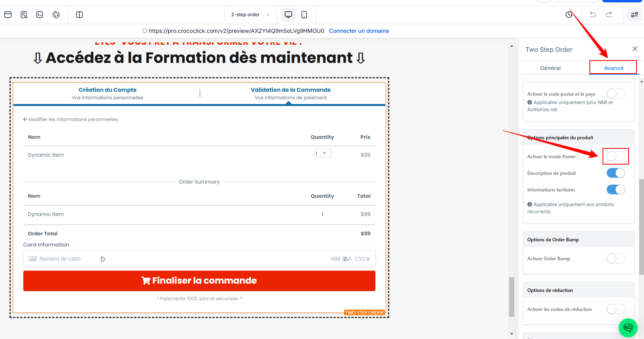Switch to the Général tab
644x339 pixels.
point(550,68)
